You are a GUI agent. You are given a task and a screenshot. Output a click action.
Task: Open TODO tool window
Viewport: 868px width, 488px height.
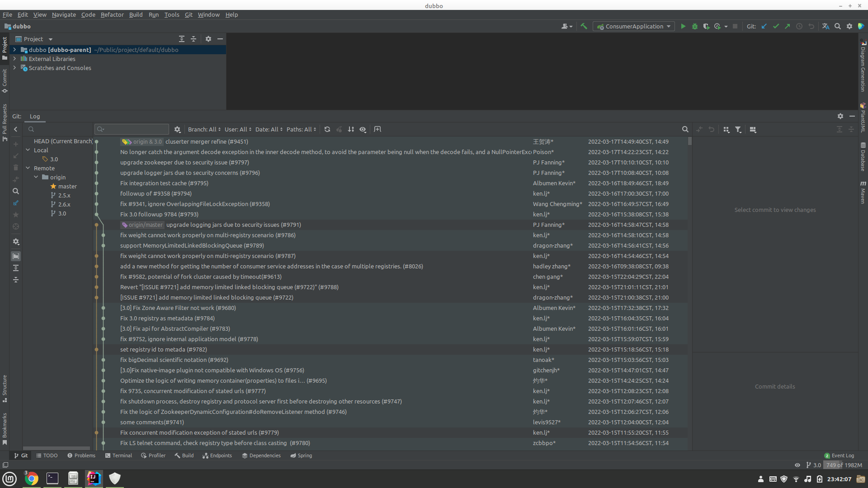coord(47,455)
